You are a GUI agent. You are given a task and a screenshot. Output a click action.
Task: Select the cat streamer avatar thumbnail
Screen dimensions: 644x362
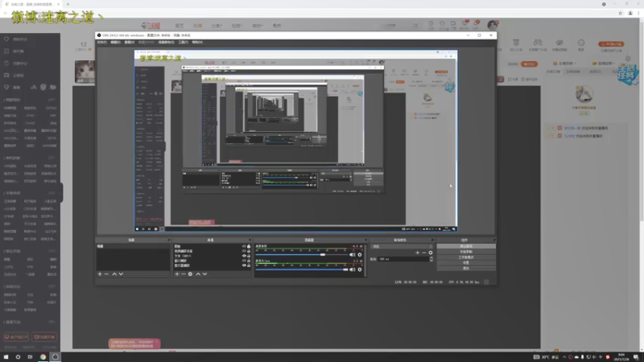(85, 72)
